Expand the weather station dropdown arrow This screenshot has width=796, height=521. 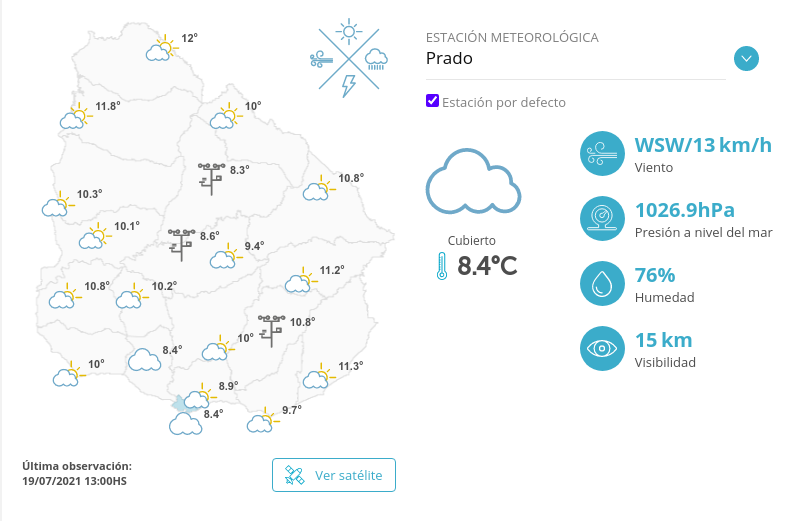(746, 58)
